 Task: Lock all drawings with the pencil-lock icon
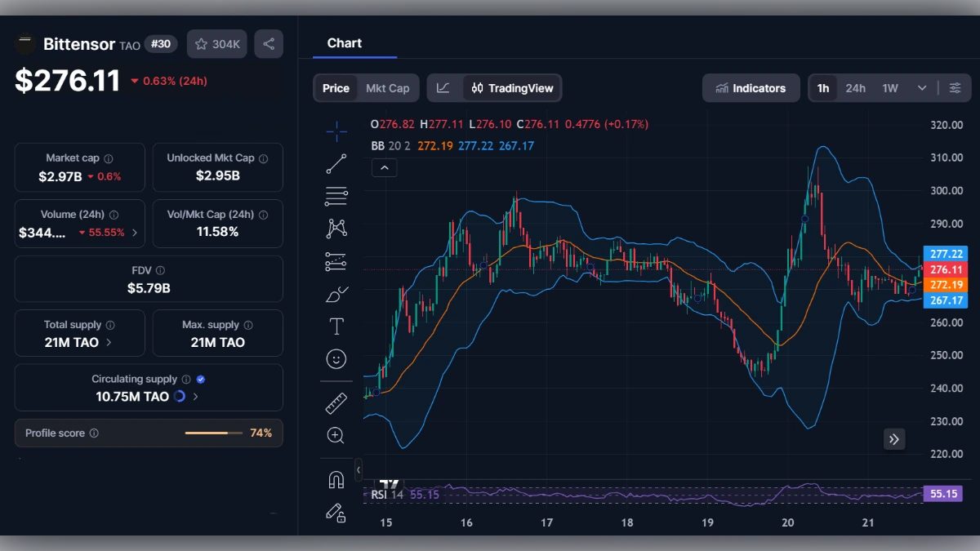coord(336,513)
